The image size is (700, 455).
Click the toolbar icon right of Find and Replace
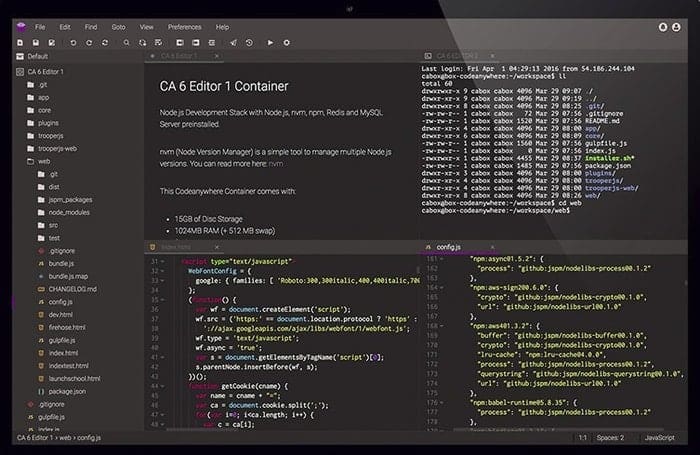[x=158, y=43]
